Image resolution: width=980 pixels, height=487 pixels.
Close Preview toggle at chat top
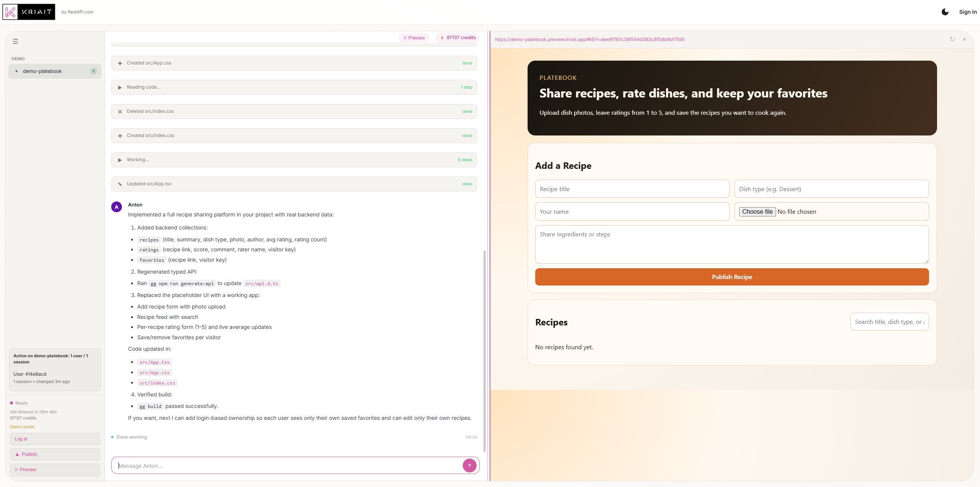click(x=414, y=38)
